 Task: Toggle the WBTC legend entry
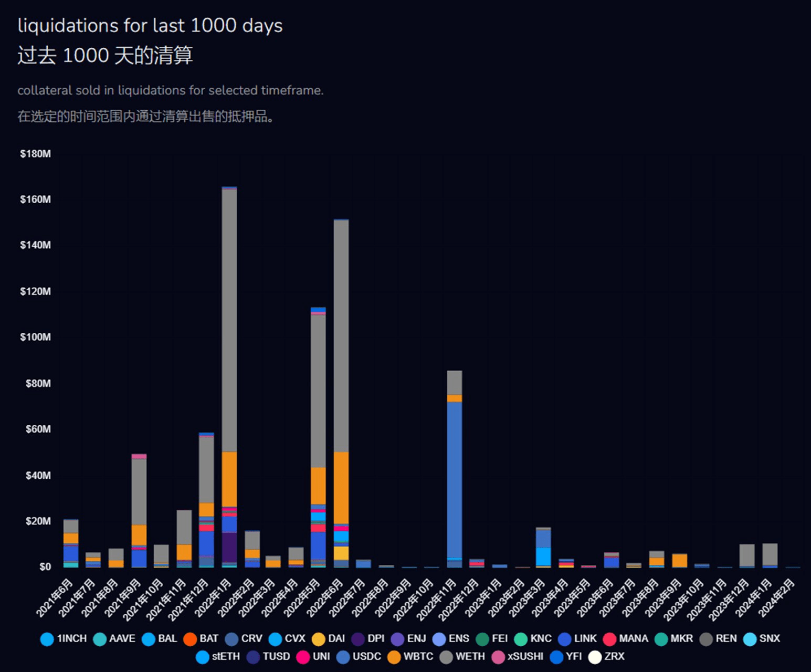410,657
